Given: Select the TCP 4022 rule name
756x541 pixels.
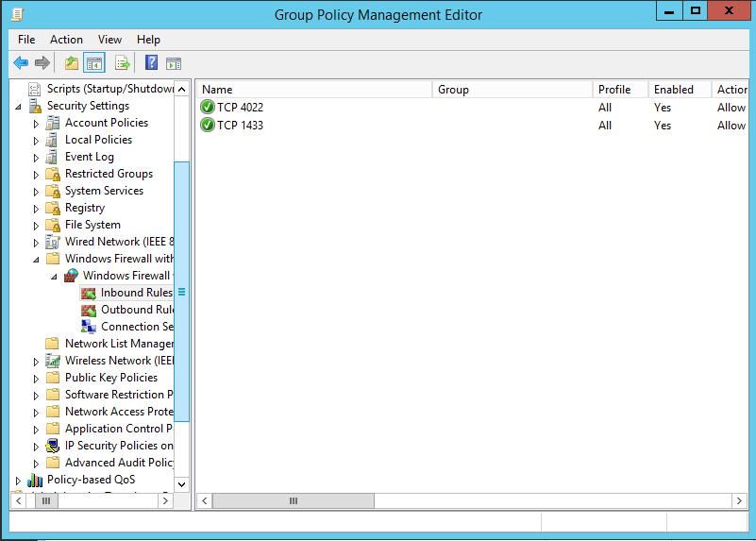Looking at the screenshot, I should [x=240, y=107].
